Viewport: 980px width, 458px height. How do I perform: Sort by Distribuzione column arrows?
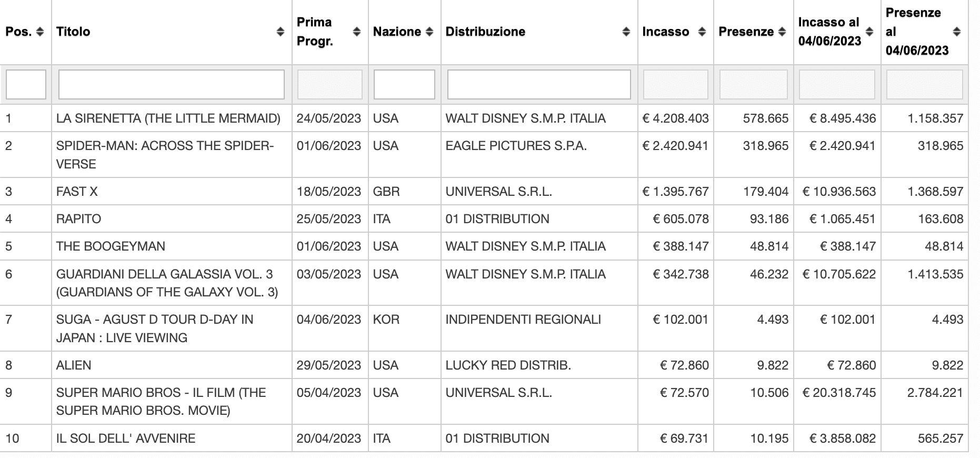point(626,32)
